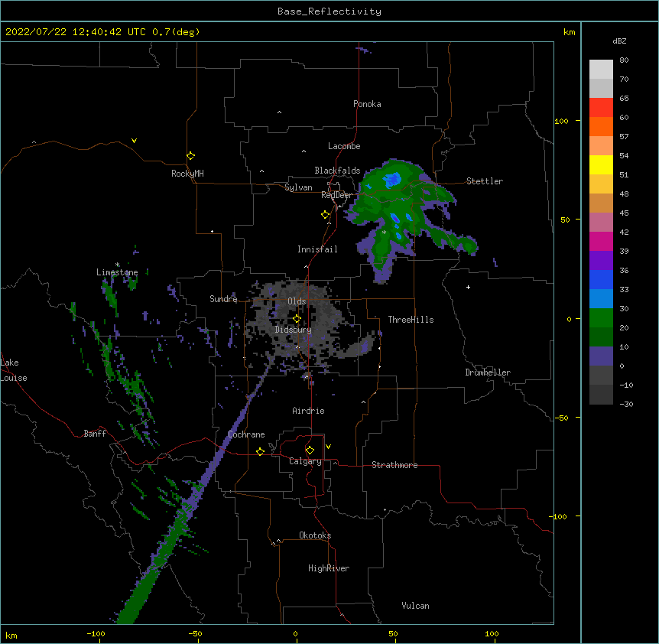The height and width of the screenshot is (644, 659).
Task: Click the Vulcan label
Action: point(415,606)
